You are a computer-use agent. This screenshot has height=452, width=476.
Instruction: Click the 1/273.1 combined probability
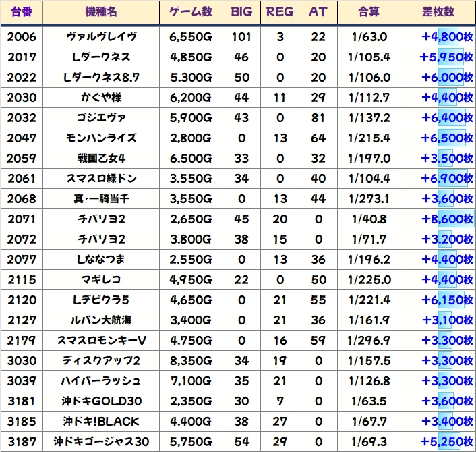click(x=369, y=198)
